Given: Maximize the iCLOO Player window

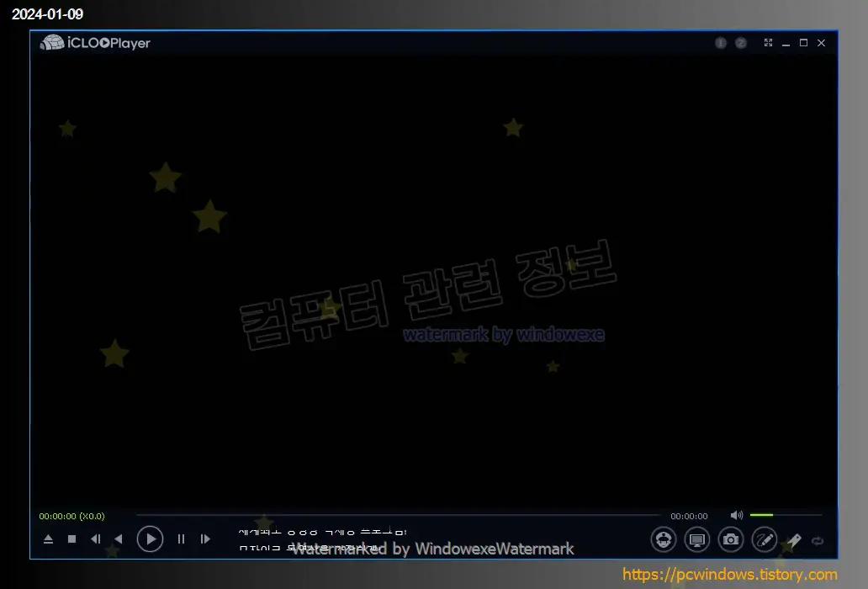Looking at the screenshot, I should tap(804, 43).
